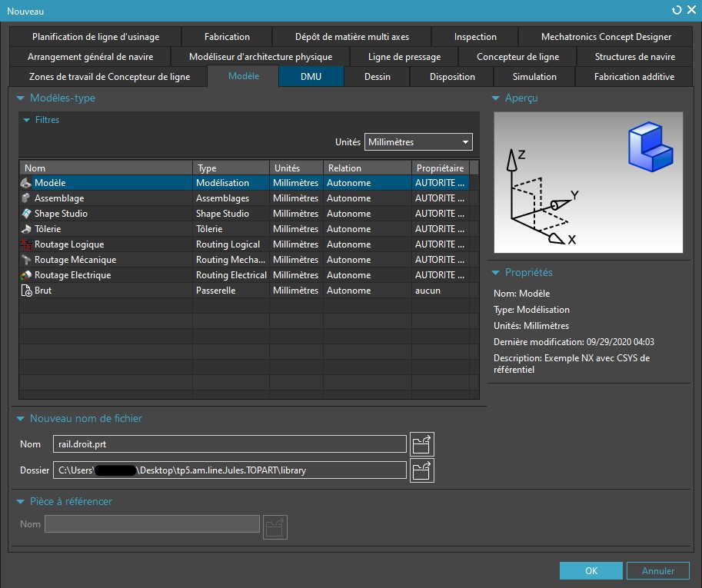Click the Annuler button
The image size is (702, 588).
657,570
